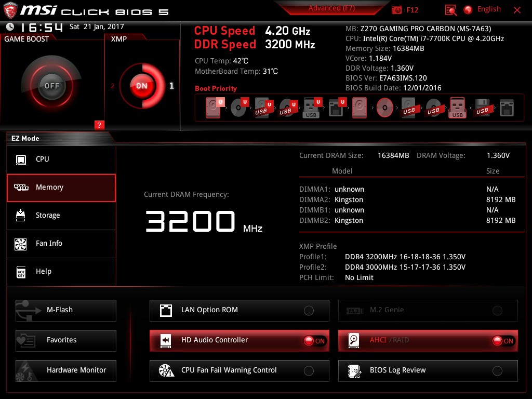This screenshot has width=532, height=399.
Task: Click the DIMMA2 Kingston row
Action: pyautogui.click(x=407, y=200)
